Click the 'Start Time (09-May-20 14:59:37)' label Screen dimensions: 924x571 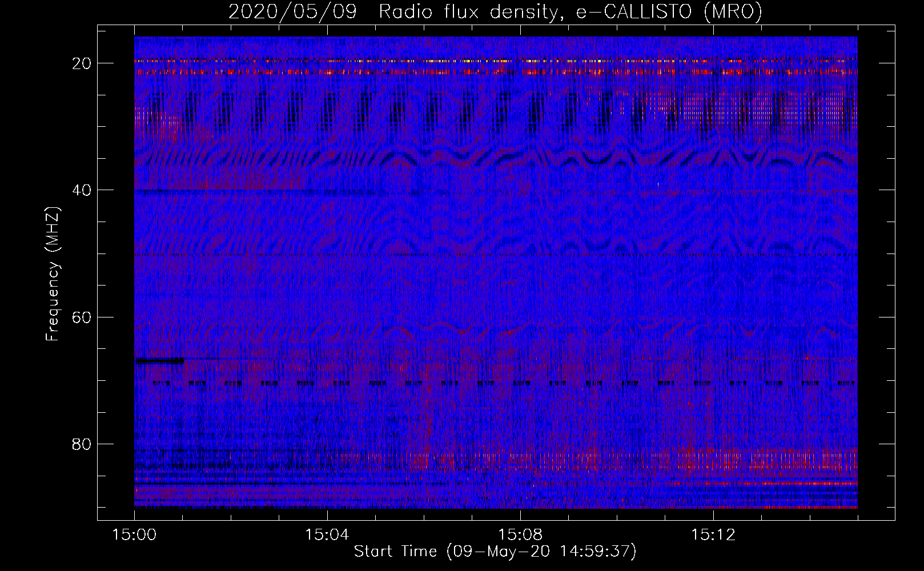495,551
